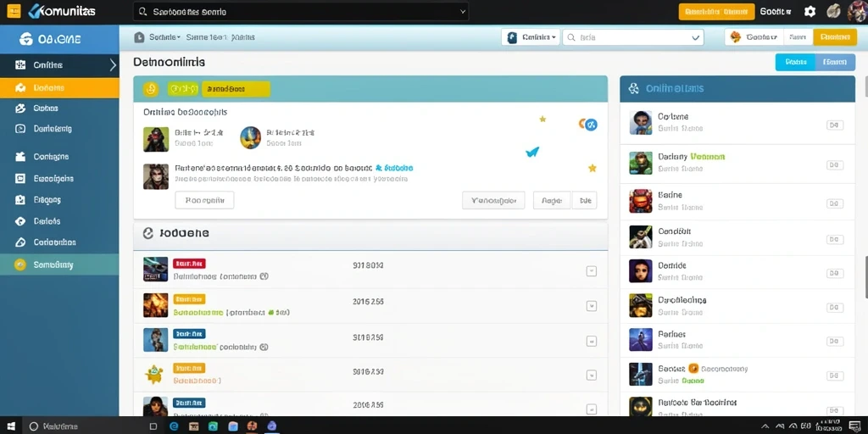Open the dropdown with the dark blue icon in the subheader
Screen dimensions: 868x434
click(x=531, y=37)
